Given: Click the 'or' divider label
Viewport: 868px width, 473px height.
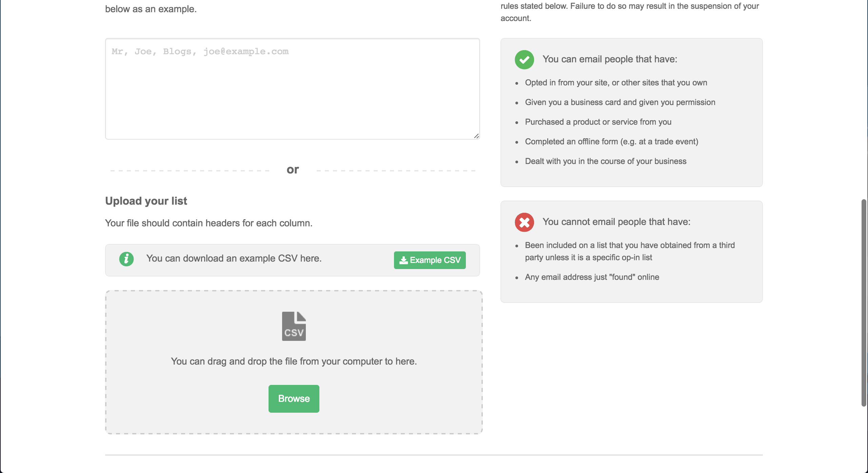Looking at the screenshot, I should pos(293,169).
